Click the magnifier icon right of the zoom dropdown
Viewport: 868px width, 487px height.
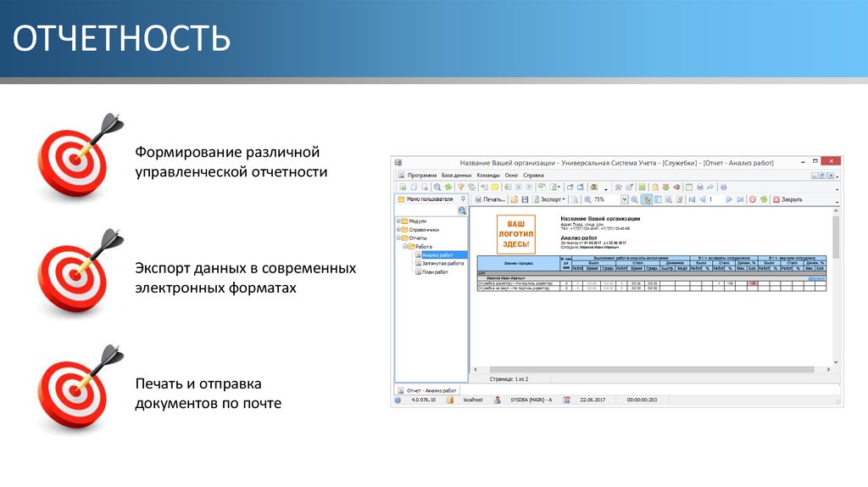click(x=634, y=199)
